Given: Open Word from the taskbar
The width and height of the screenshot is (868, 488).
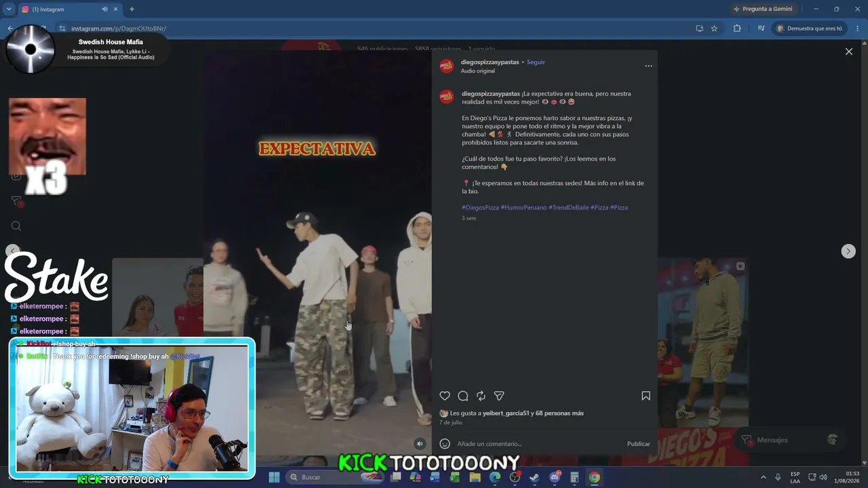Looking at the screenshot, I should [435, 477].
